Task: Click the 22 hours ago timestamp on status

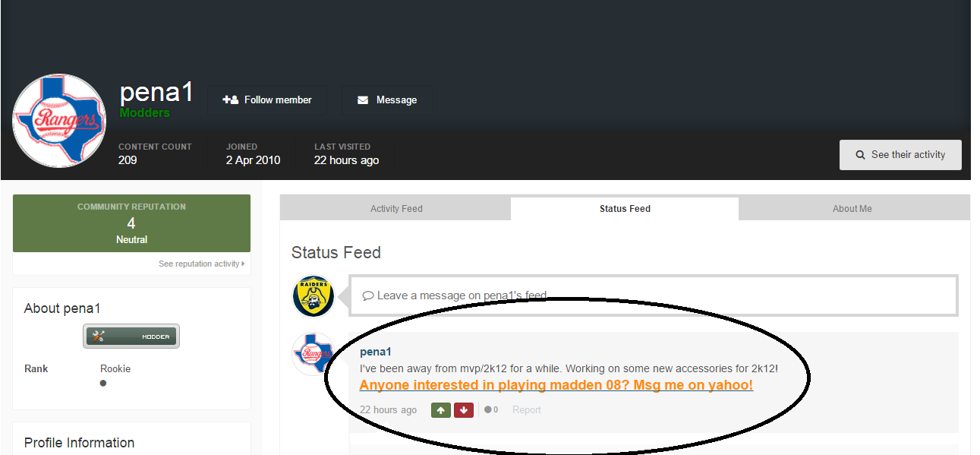Action: pyautogui.click(x=388, y=410)
